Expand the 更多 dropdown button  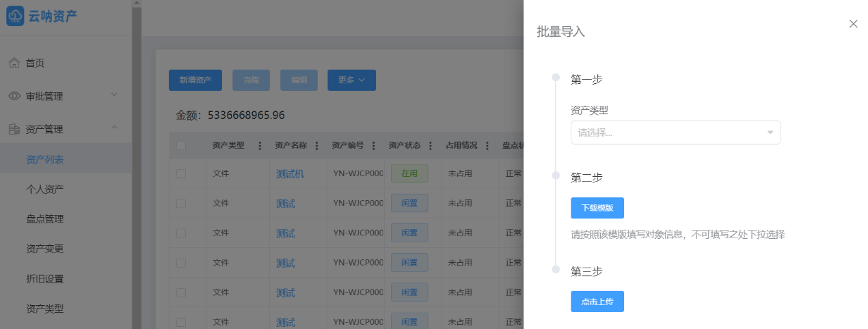pos(351,80)
